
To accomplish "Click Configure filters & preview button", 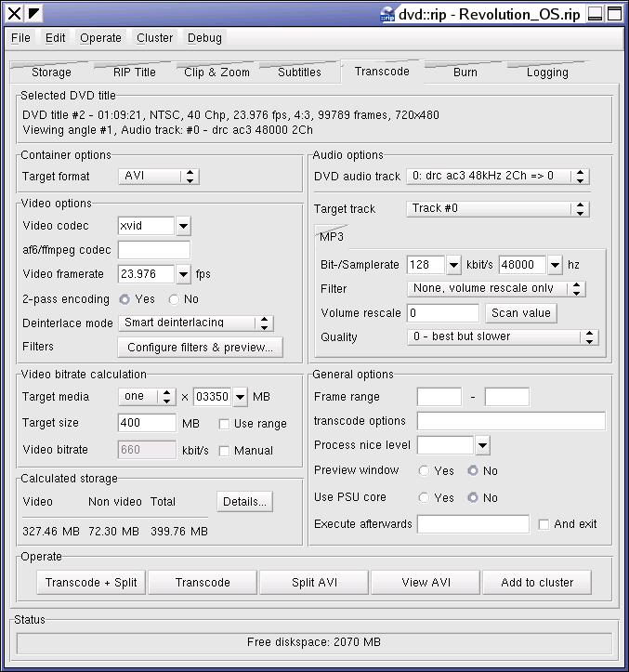I will (201, 348).
